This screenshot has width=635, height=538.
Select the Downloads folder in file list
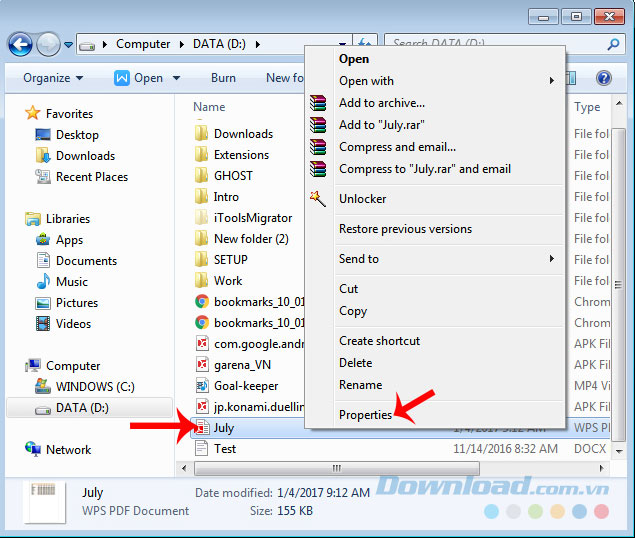pos(243,134)
